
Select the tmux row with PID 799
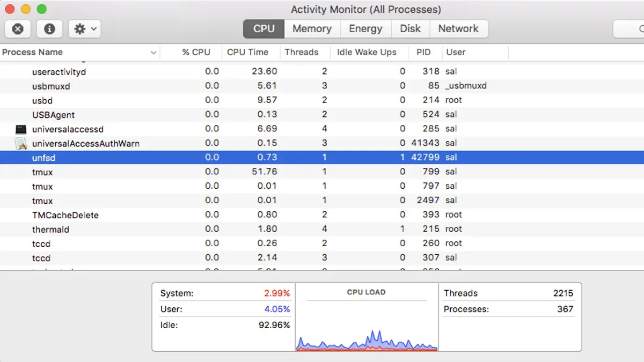click(322, 172)
